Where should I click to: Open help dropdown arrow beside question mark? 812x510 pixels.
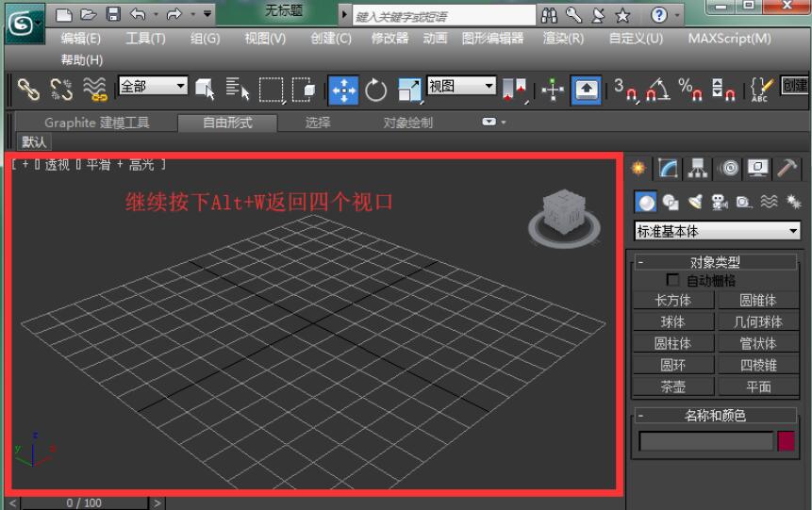point(677,15)
